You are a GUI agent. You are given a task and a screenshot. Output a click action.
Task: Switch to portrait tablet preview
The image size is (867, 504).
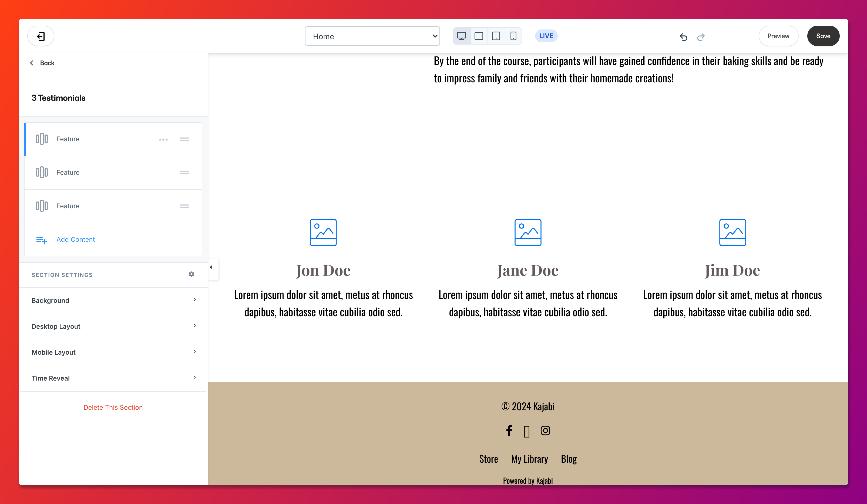(x=496, y=36)
